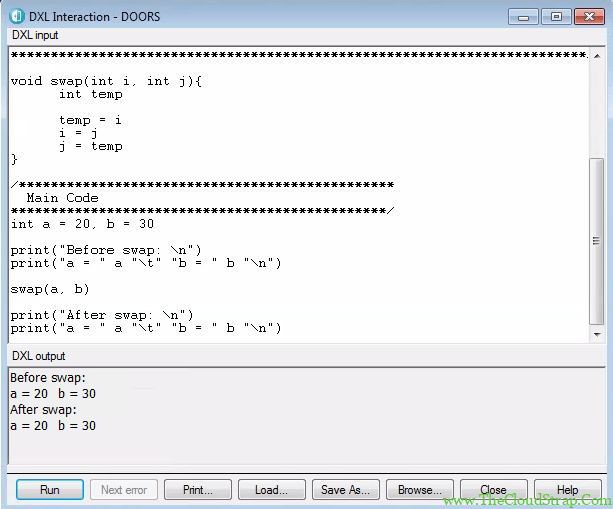Click Load... to open a DXL file

[272, 489]
